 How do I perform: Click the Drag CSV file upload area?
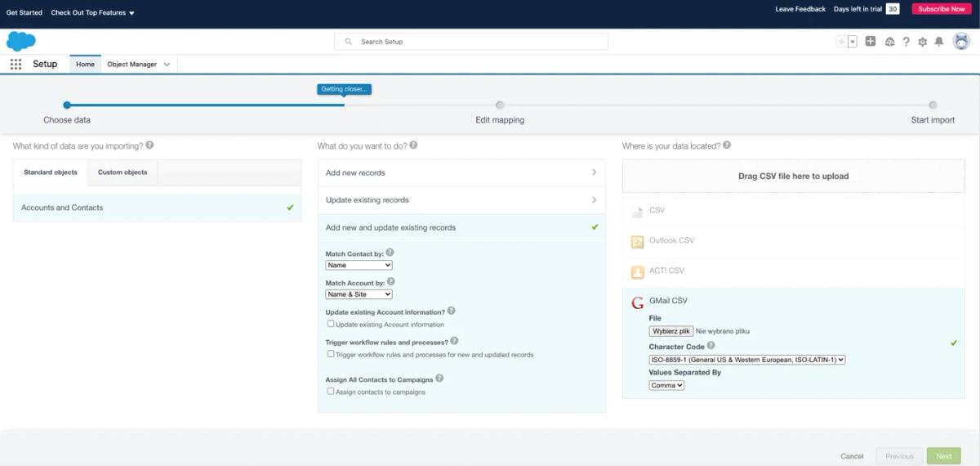pyautogui.click(x=794, y=176)
